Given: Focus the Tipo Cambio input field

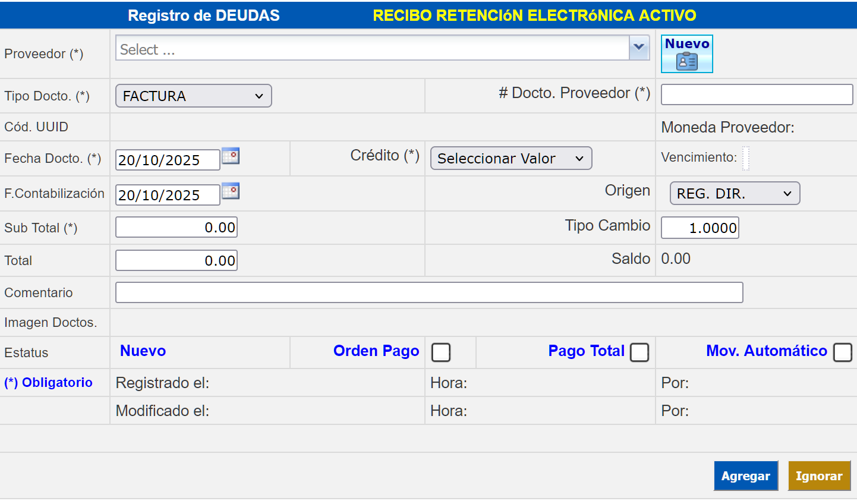Looking at the screenshot, I should pos(700,228).
